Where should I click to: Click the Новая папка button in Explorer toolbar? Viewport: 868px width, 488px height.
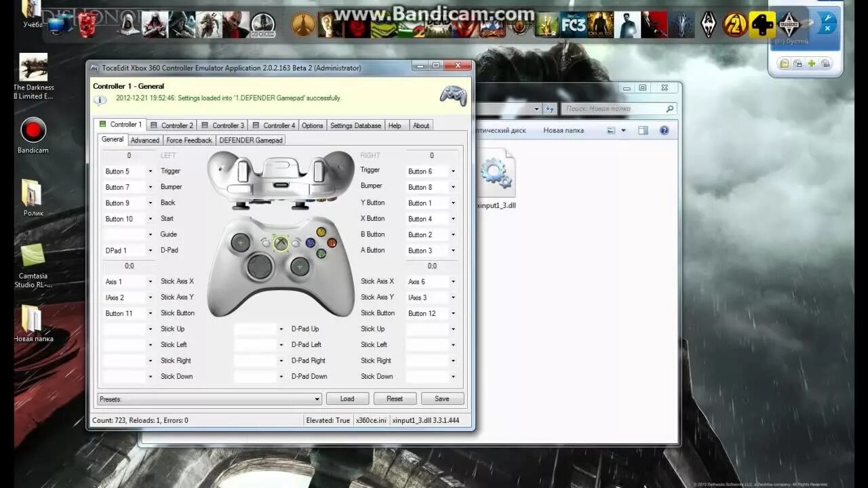pyautogui.click(x=563, y=130)
